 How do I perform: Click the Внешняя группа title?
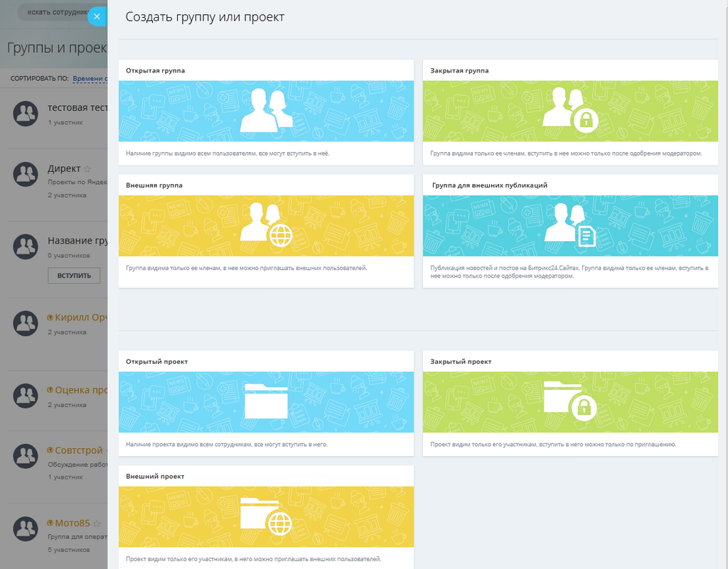154,185
